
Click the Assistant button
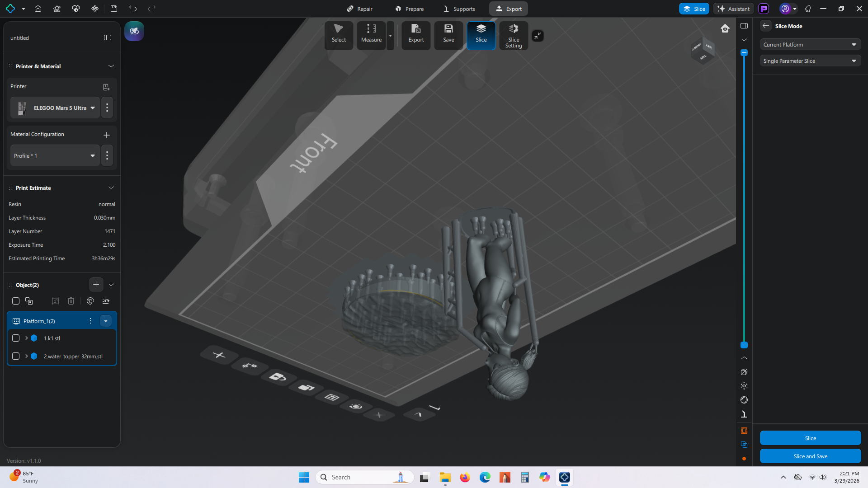733,9
